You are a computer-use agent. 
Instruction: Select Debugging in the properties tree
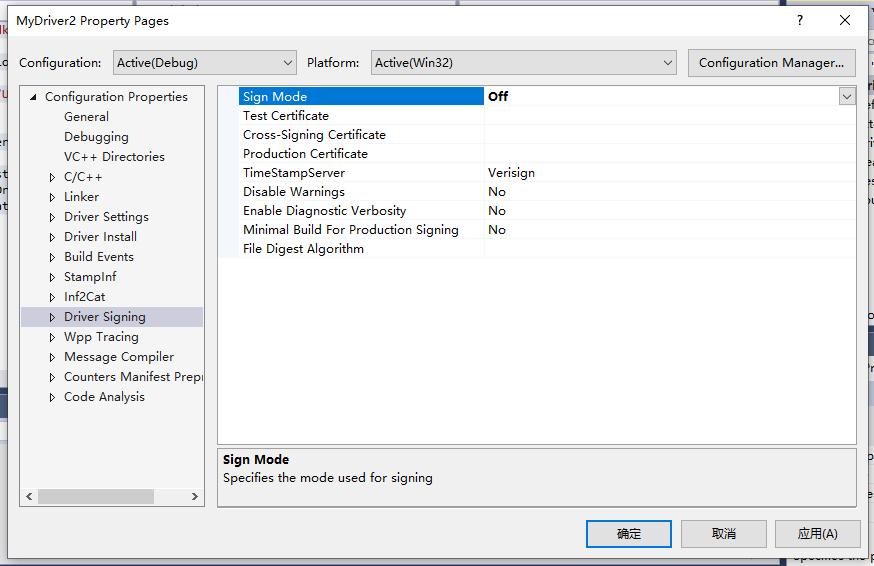pos(96,137)
